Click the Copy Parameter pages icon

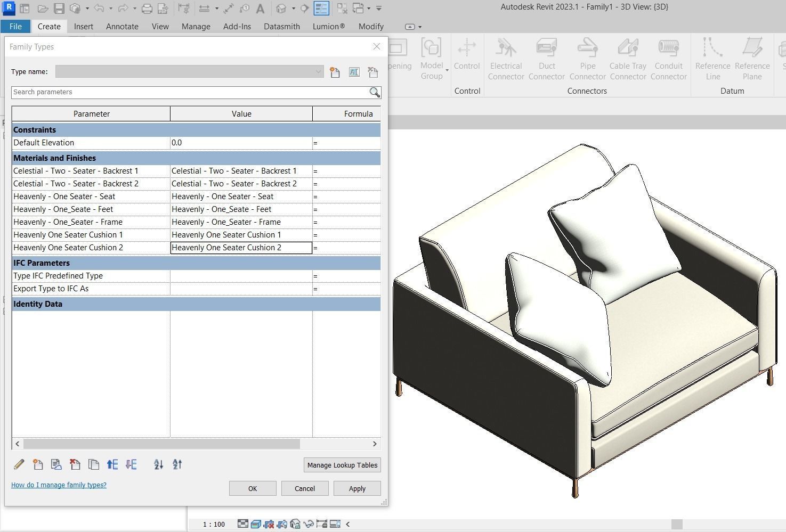93,464
